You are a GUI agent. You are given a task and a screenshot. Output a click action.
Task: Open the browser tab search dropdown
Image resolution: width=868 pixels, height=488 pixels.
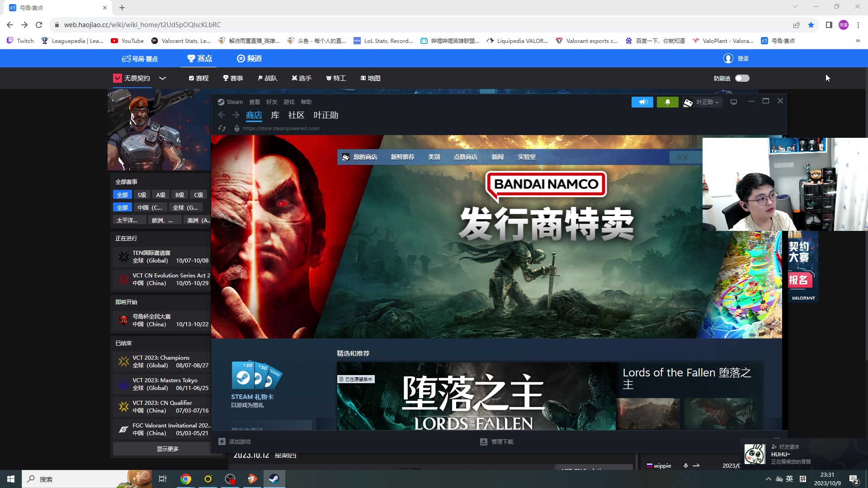[x=796, y=7]
